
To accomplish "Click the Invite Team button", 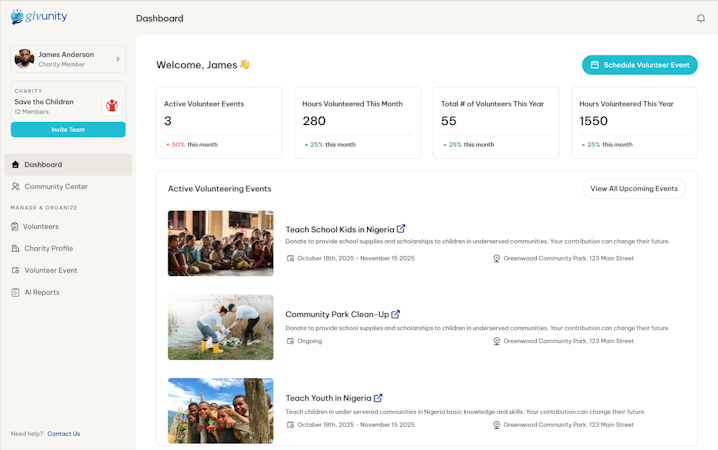I will [x=68, y=130].
